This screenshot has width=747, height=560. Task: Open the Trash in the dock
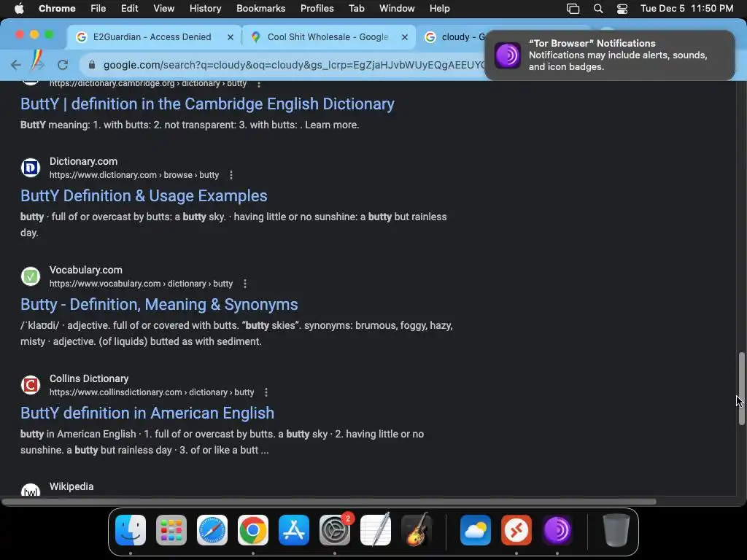616,530
